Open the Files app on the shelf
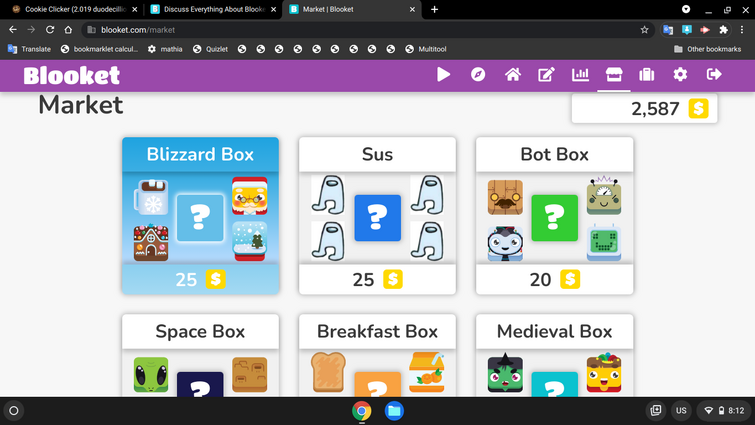Viewport: 755px width, 425px height. [x=394, y=411]
